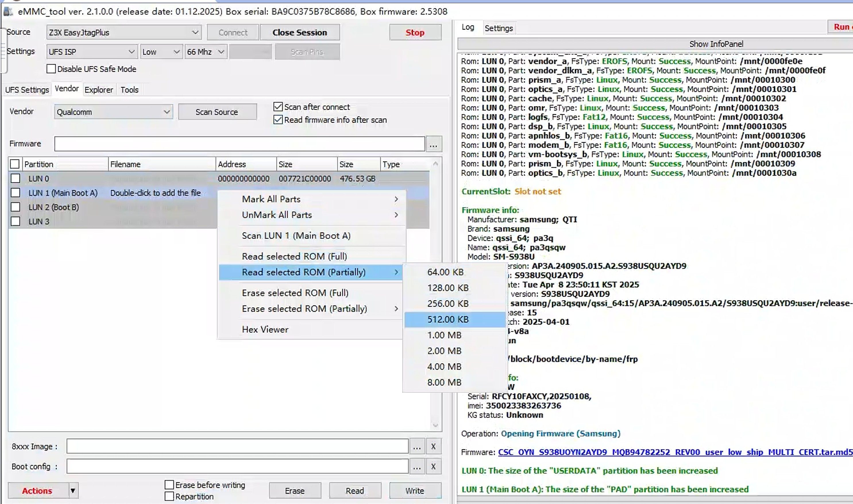Open the 66 Mhz frequency dropdown
853x504 pixels.
click(221, 52)
